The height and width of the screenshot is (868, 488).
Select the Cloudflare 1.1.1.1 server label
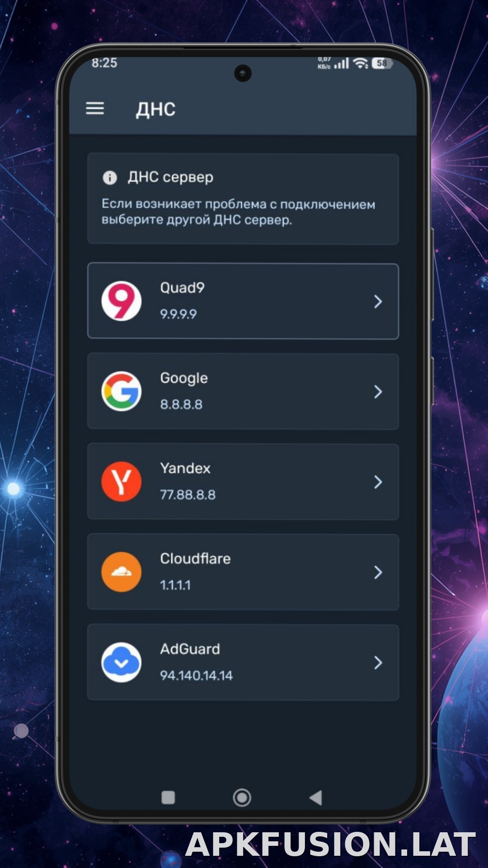tap(175, 585)
